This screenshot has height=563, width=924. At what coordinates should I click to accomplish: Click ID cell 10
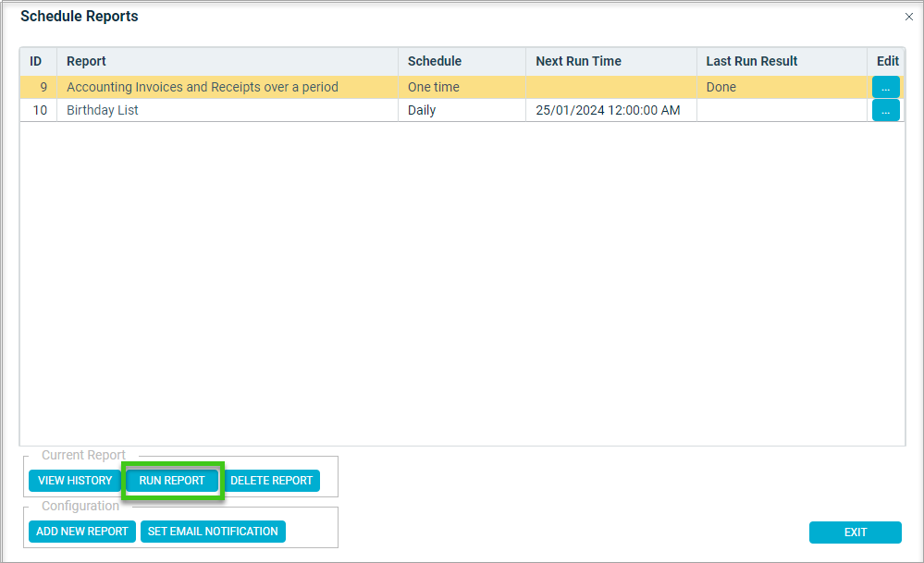pyautogui.click(x=38, y=110)
